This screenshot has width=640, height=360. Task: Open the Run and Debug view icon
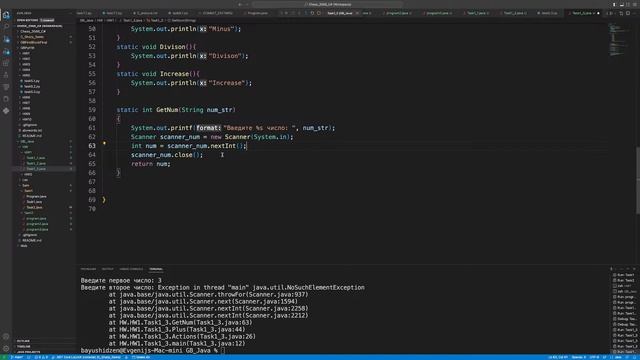[6, 51]
